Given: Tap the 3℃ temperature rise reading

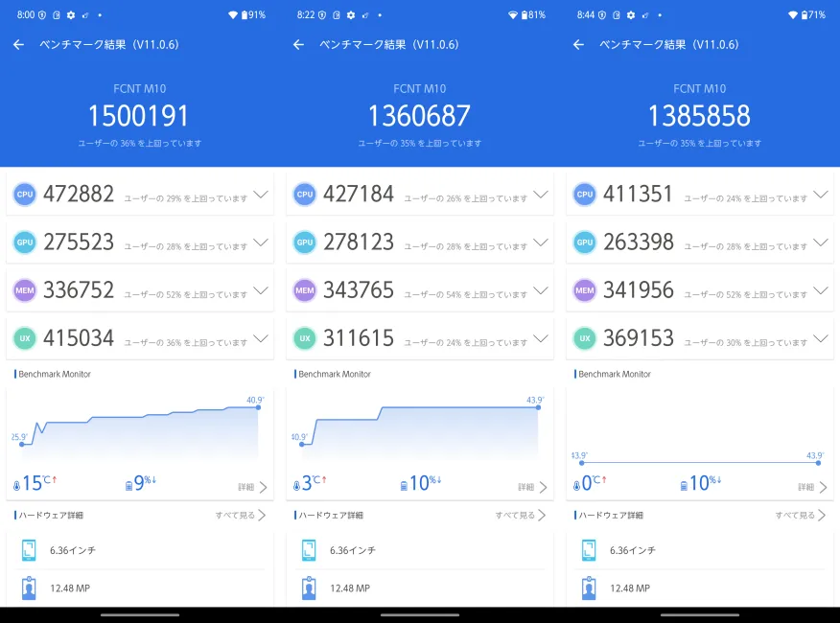Looking at the screenshot, I should pyautogui.click(x=309, y=483).
